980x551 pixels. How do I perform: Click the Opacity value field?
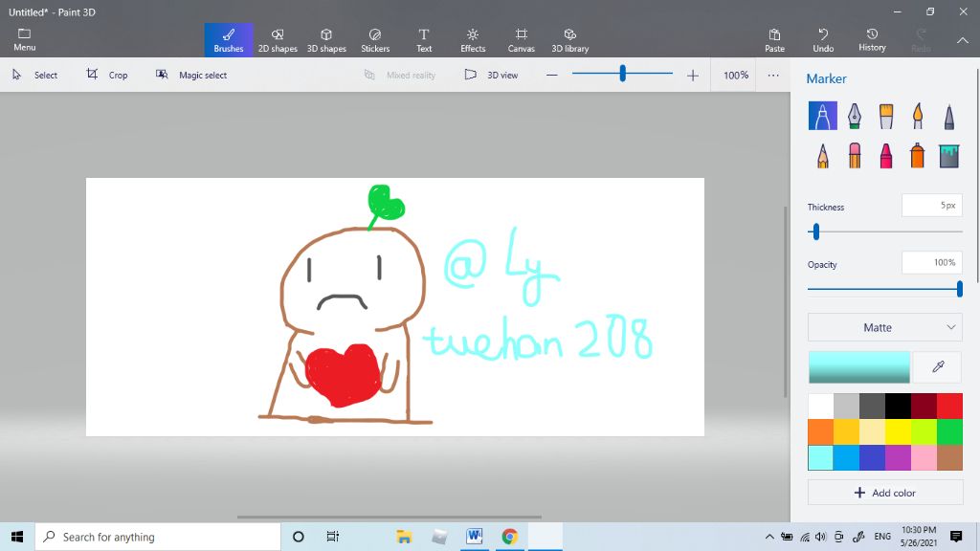point(932,262)
